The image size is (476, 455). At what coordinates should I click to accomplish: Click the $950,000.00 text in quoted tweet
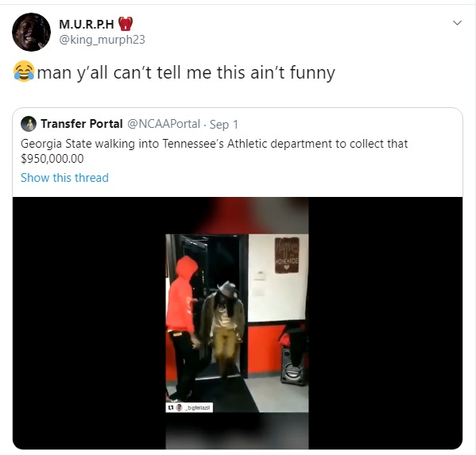[52, 159]
